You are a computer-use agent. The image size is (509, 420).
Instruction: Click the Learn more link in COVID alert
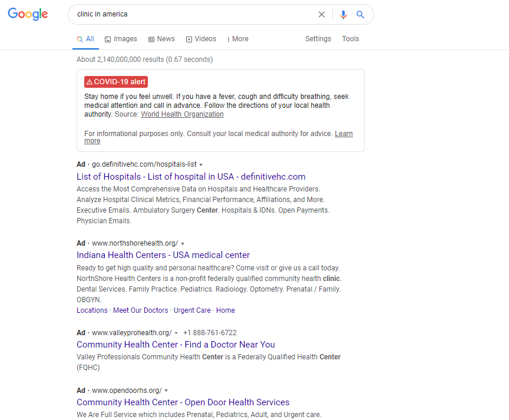(344, 134)
